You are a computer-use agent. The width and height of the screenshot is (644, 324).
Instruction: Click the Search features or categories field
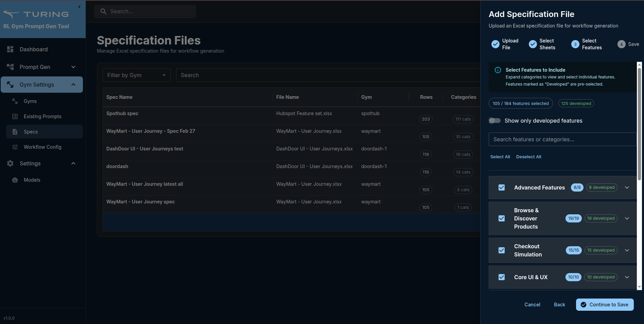click(562, 139)
